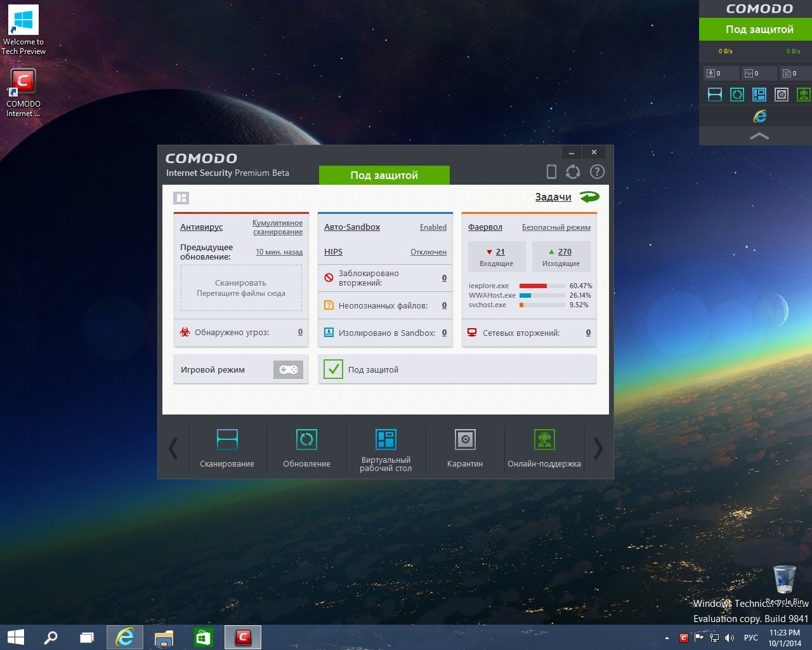
Task: Click Безопасный режим firewall mode link
Action: (556, 227)
